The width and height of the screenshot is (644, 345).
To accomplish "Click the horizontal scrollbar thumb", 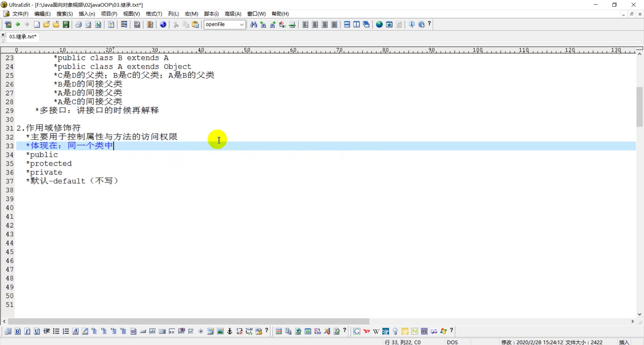I will coord(189,321).
